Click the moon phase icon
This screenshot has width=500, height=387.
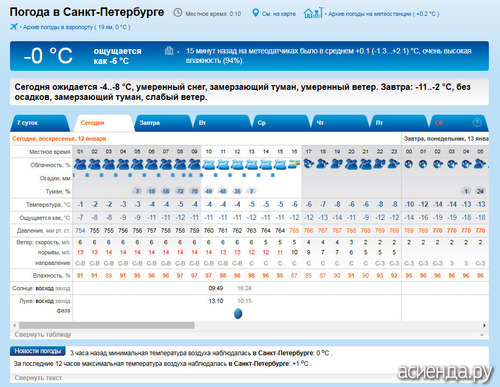238,313
